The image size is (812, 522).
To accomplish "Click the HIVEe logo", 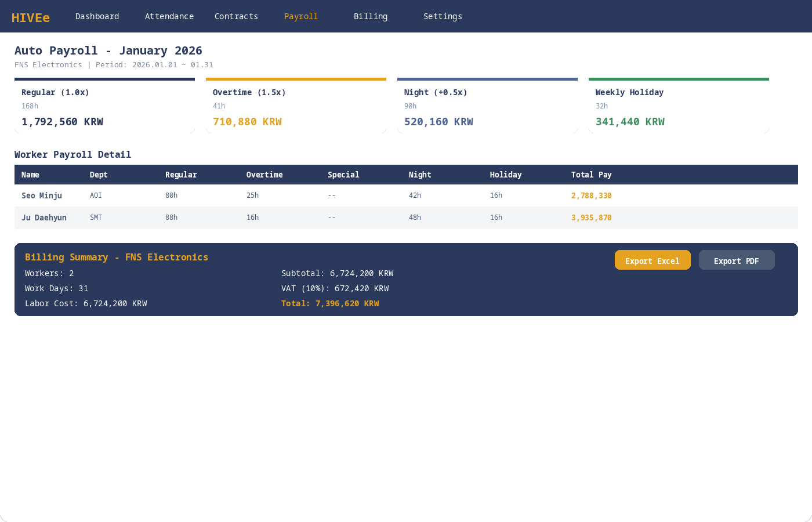I will 31,17.
